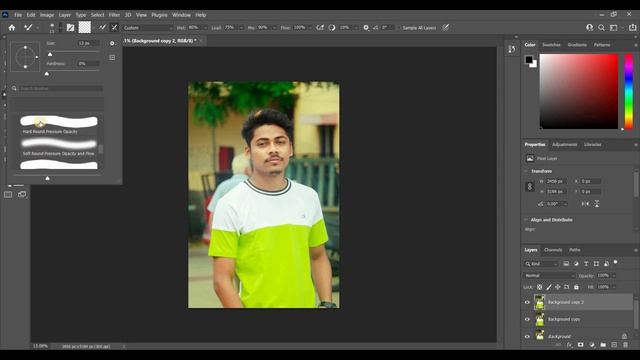Click the smoothing options gear icon
Viewport: 640px width, 360px height.
(x=366, y=28)
